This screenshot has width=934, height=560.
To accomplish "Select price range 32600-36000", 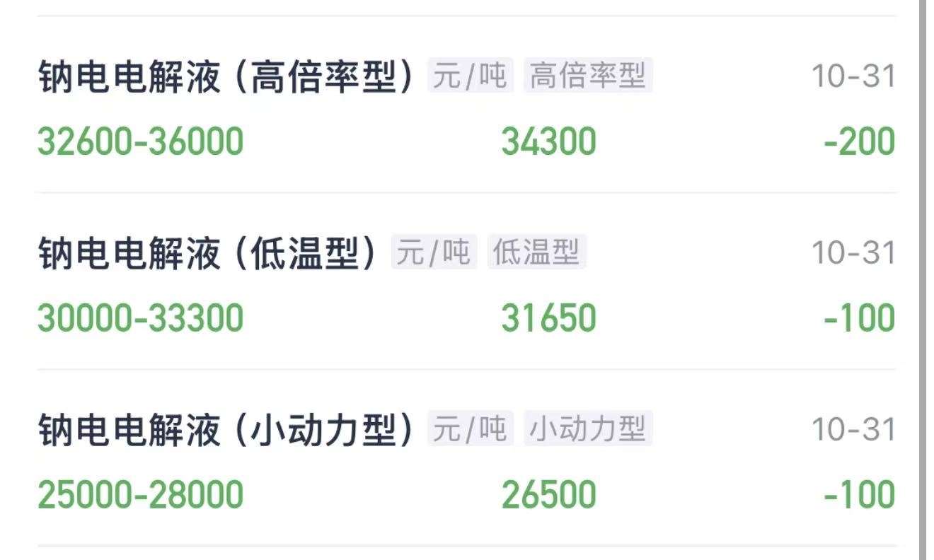I will 140,141.
